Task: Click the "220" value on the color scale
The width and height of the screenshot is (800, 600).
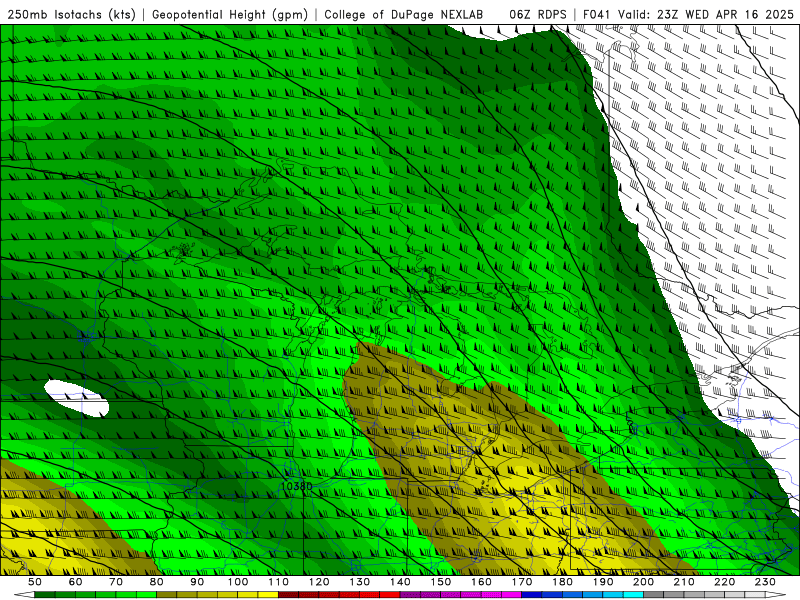Action: [724, 582]
